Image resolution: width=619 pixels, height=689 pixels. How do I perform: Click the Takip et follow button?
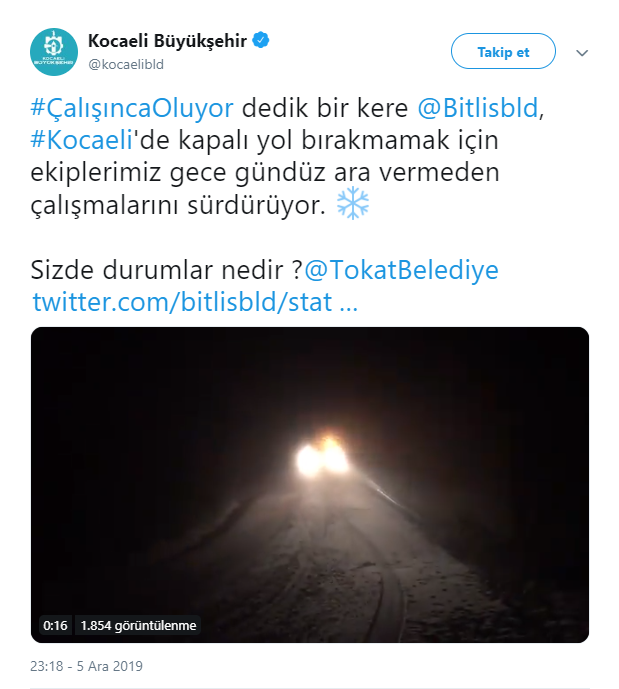tap(503, 51)
